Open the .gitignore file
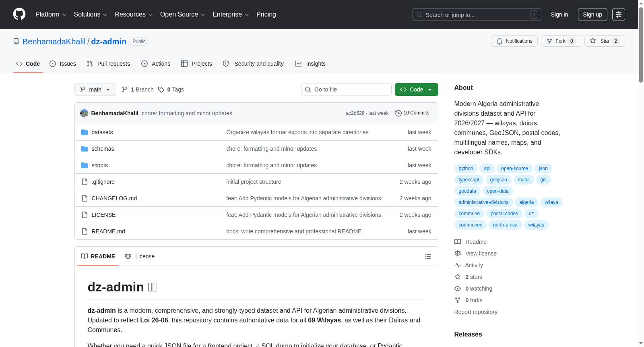Image resolution: width=644 pixels, height=347 pixels. [103, 182]
